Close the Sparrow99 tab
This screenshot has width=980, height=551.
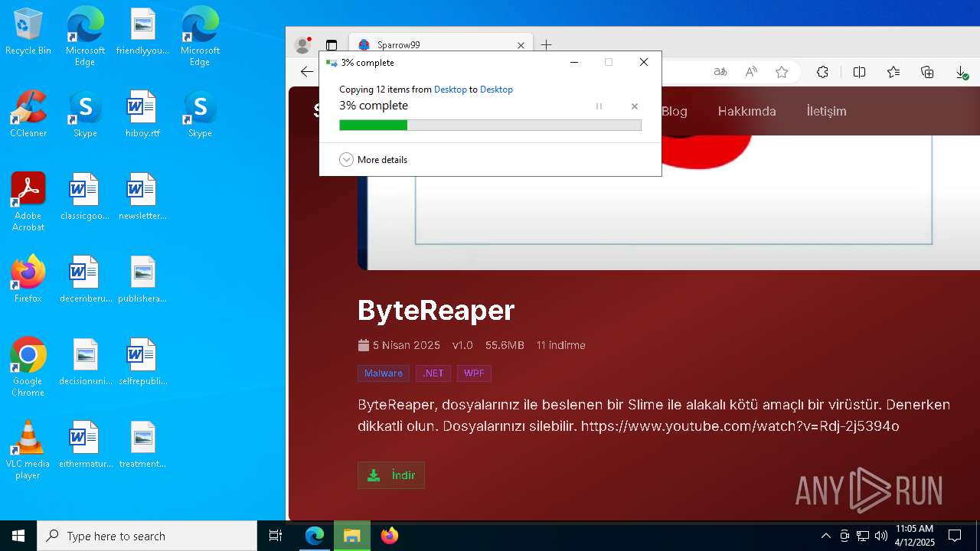(521, 45)
